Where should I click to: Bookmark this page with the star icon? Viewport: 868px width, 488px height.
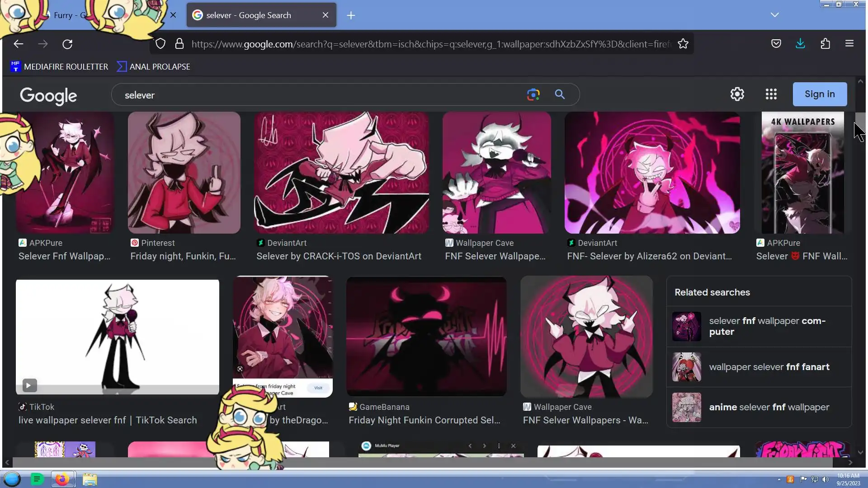[x=683, y=44]
